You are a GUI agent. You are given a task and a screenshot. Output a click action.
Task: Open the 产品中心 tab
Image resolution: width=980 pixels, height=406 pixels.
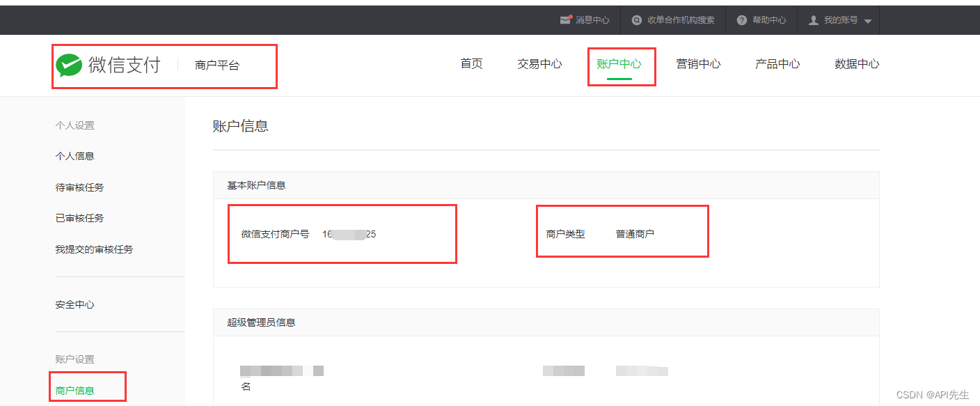coord(777,64)
